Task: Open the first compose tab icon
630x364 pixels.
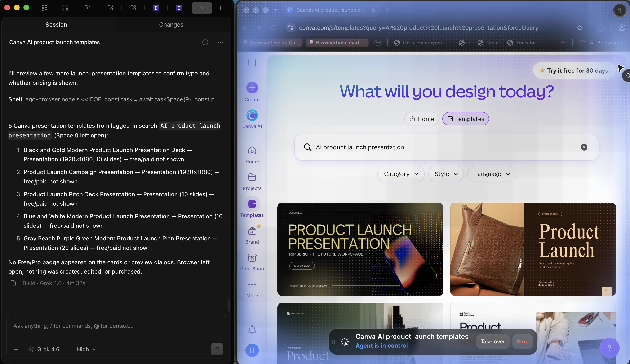Action: point(88,8)
